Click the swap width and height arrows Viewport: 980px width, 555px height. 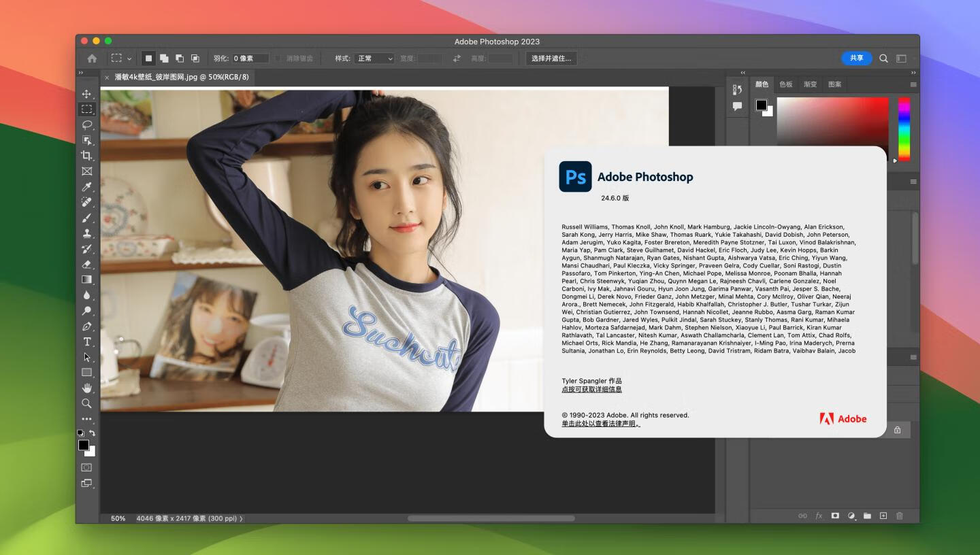click(x=457, y=58)
